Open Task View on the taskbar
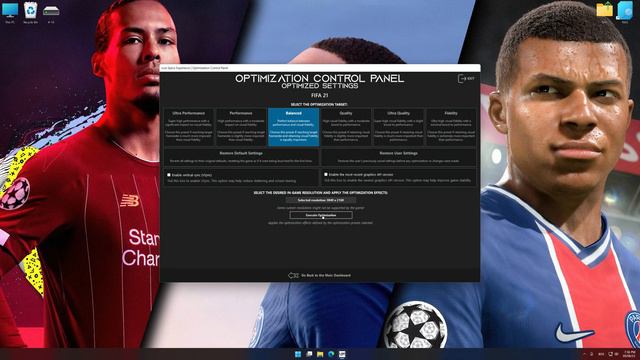 [x=309, y=354]
